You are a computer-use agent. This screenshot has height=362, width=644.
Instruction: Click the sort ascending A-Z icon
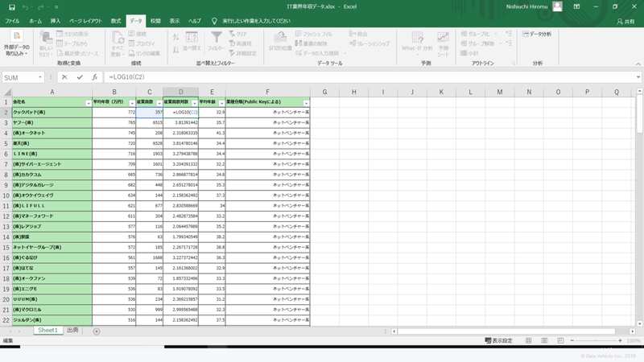coord(175,37)
